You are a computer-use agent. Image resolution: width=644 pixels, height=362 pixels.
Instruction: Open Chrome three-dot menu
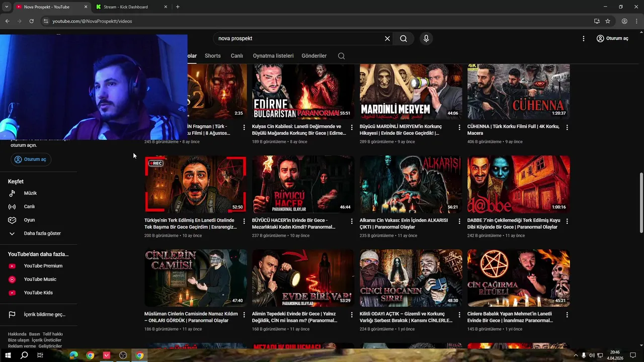tap(636, 21)
